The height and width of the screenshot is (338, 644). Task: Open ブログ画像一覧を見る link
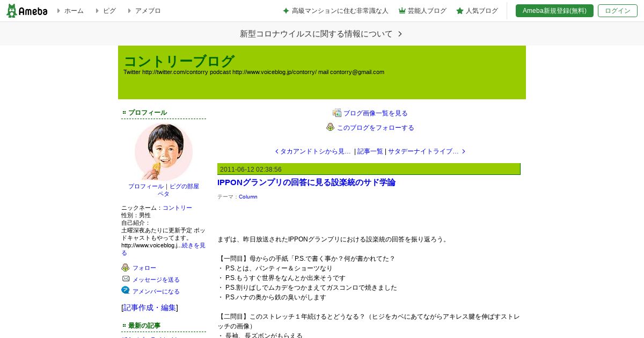[376, 113]
